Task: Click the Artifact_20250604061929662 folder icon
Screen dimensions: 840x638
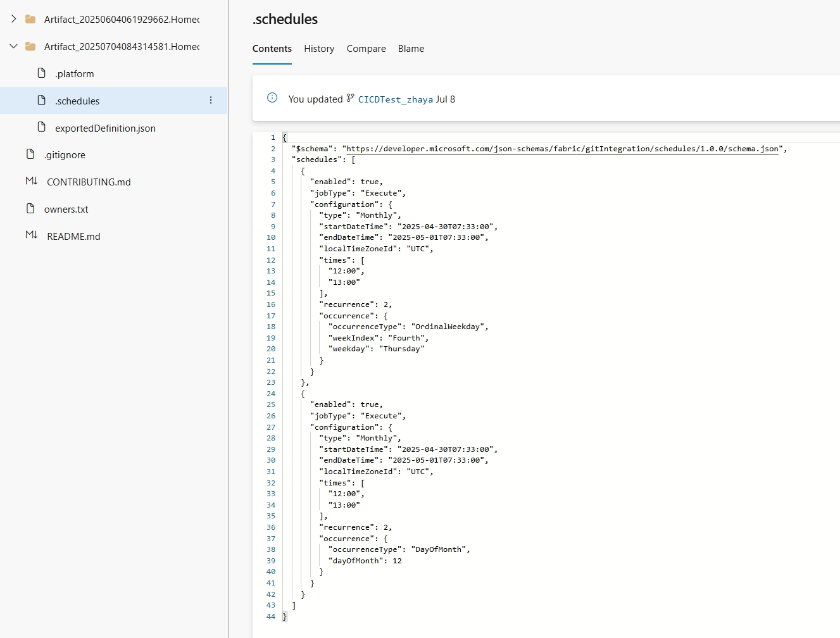Action: point(30,19)
